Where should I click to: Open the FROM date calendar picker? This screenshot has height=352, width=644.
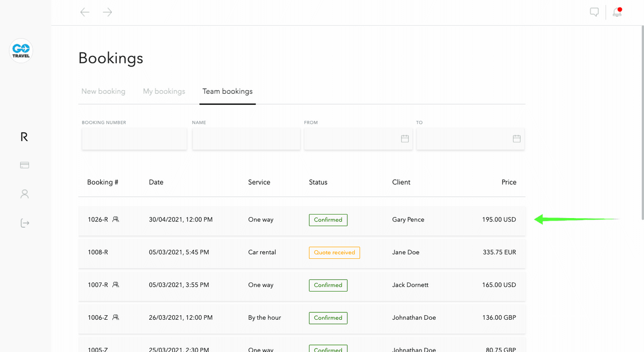[x=405, y=138]
